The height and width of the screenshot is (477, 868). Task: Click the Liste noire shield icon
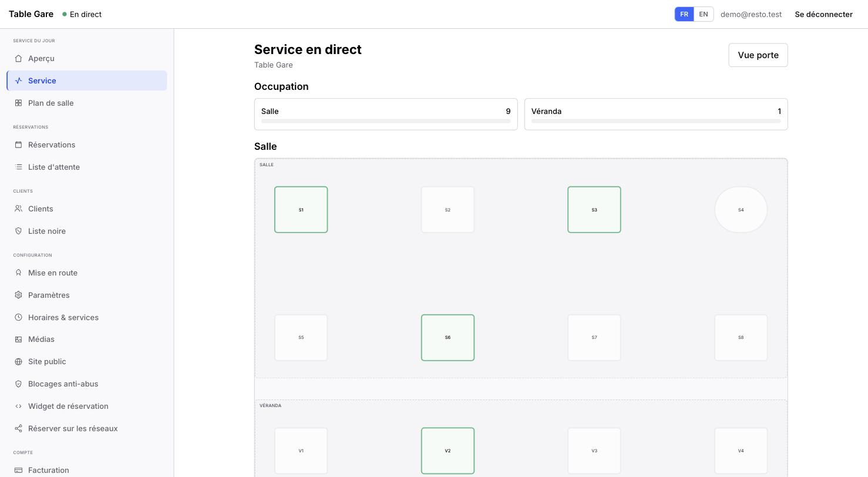point(18,231)
